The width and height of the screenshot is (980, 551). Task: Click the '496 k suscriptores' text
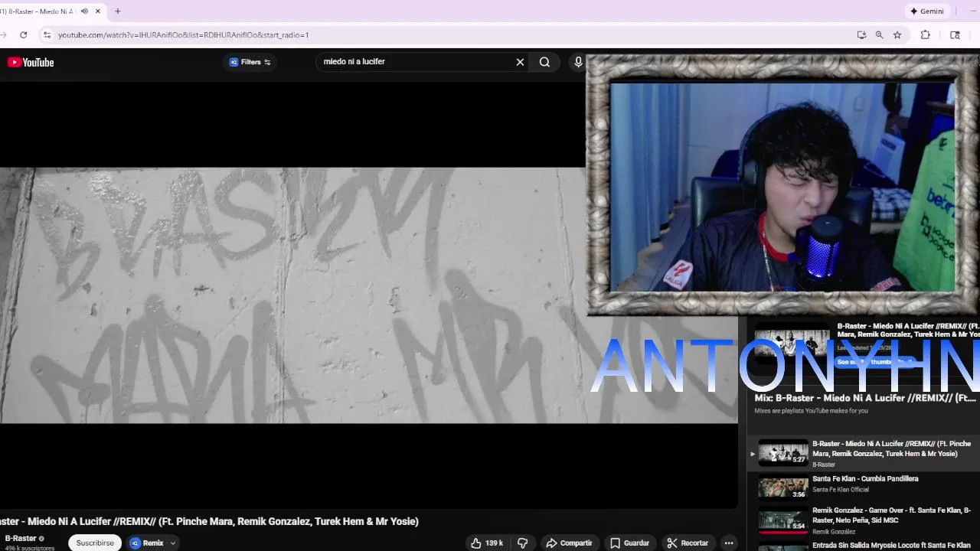coord(30,548)
